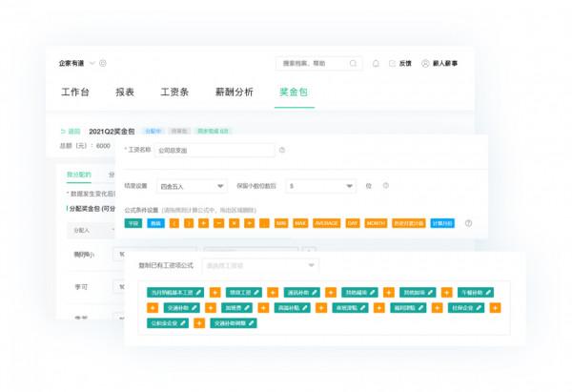Edit pencil on the 加班费 tag
Screen dimensions: 572x392
pyautogui.click(x=247, y=308)
